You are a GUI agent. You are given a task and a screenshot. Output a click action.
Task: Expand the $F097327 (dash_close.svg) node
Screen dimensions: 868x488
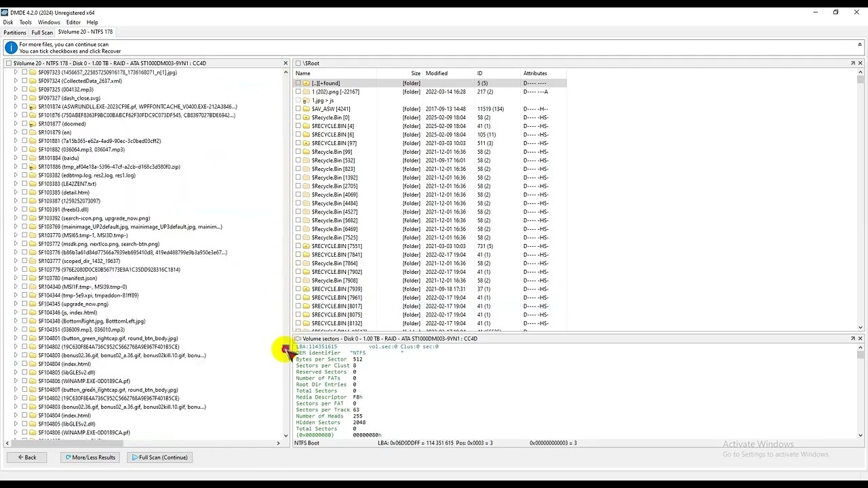pyautogui.click(x=16, y=98)
